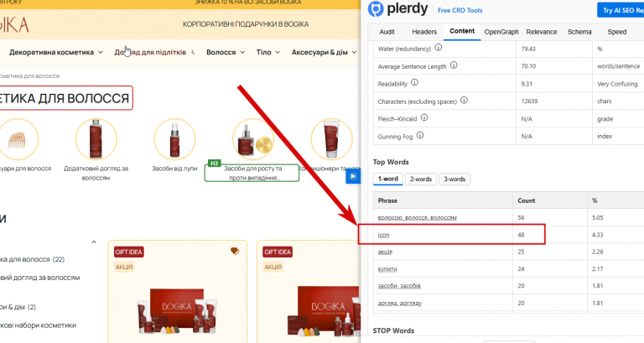Viewport: 644px width, 343px height.
Task: Click the hair cosmetics (22) filter link
Action: [x=33, y=259]
